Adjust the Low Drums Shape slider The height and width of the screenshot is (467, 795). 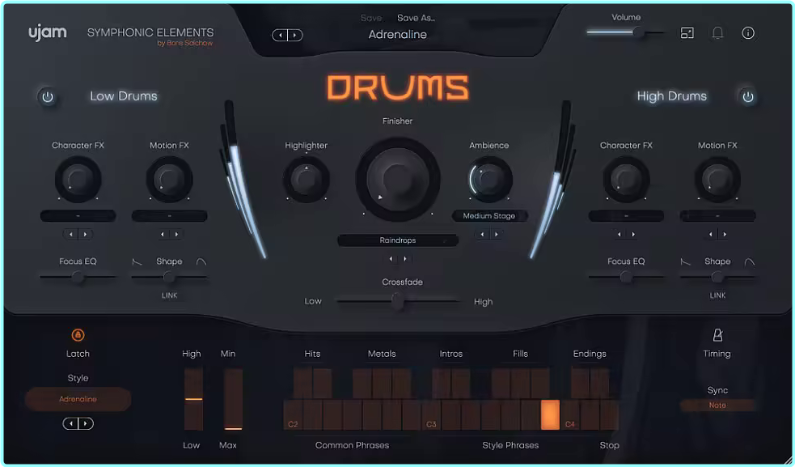(x=169, y=277)
